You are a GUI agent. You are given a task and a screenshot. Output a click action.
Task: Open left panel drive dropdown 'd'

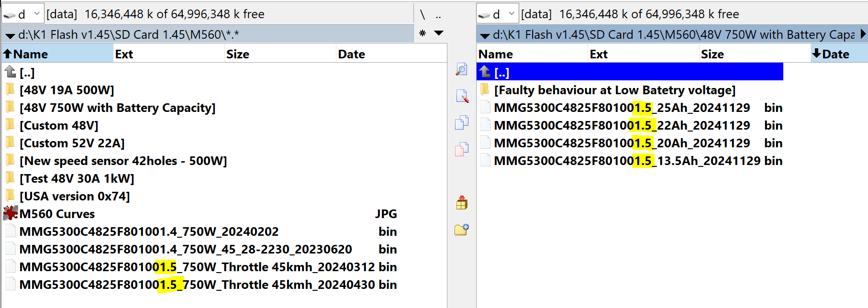22,14
